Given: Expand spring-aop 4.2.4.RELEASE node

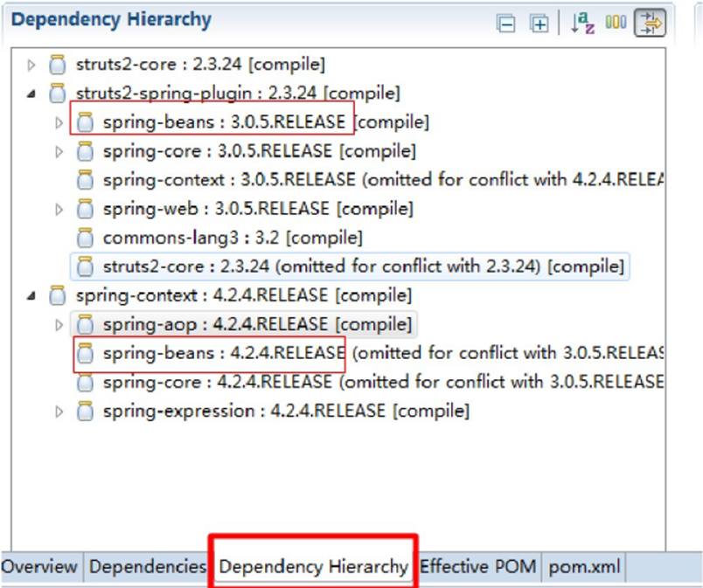Looking at the screenshot, I should click(x=59, y=325).
